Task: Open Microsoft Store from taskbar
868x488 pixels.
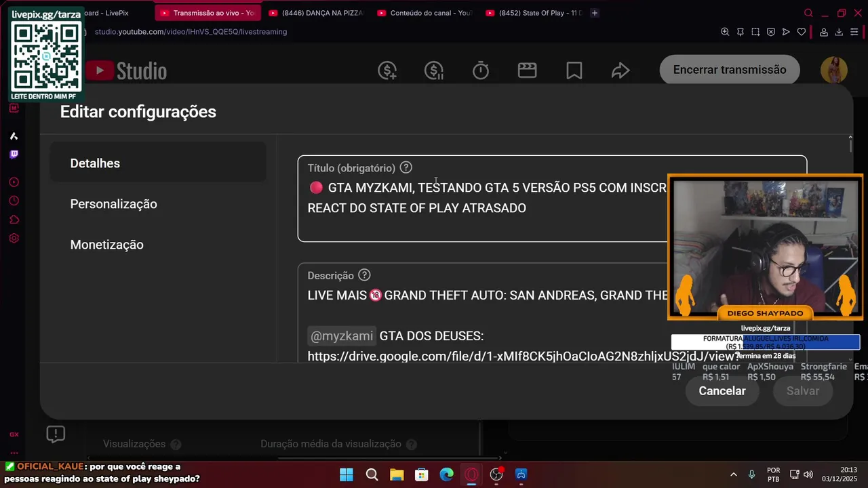Action: click(x=422, y=474)
